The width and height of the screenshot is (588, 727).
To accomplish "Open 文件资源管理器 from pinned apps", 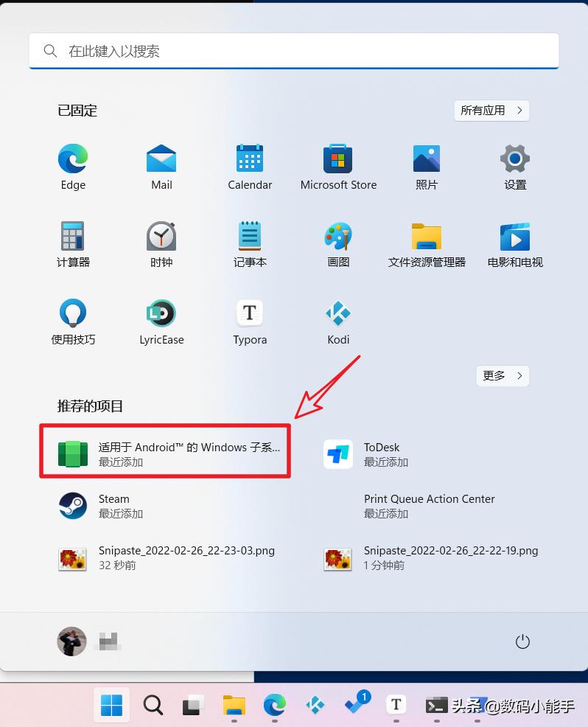I will (x=427, y=244).
